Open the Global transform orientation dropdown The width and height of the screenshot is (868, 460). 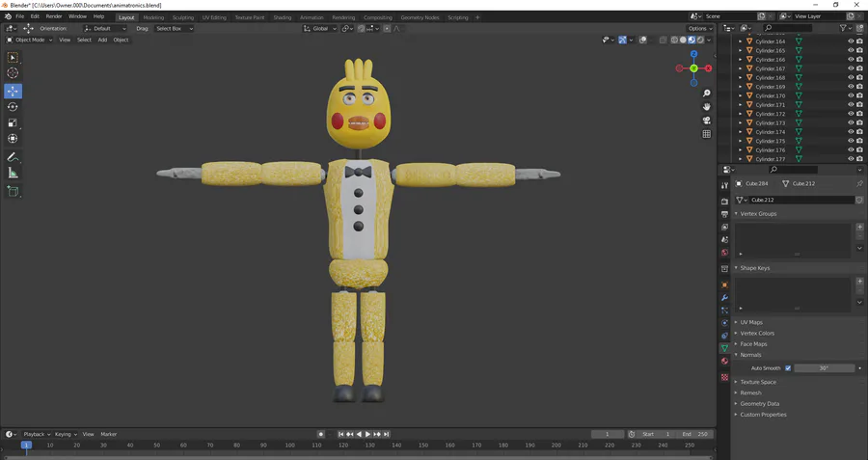320,28
